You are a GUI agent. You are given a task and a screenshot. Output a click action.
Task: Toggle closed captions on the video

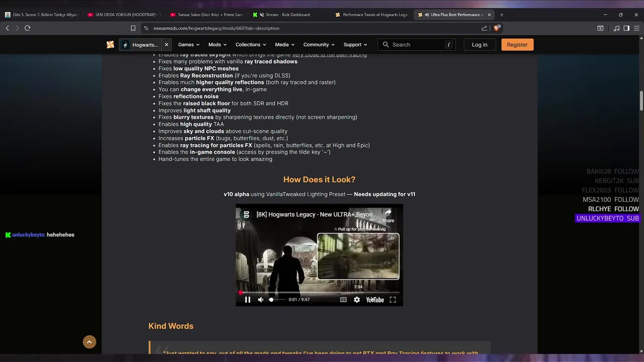coord(344,300)
